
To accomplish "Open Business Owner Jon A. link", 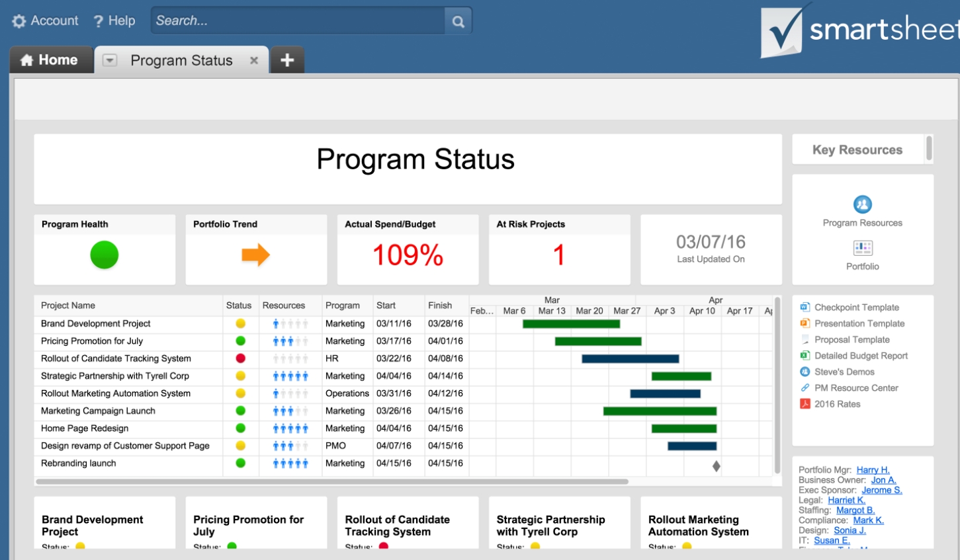I will pos(883,480).
